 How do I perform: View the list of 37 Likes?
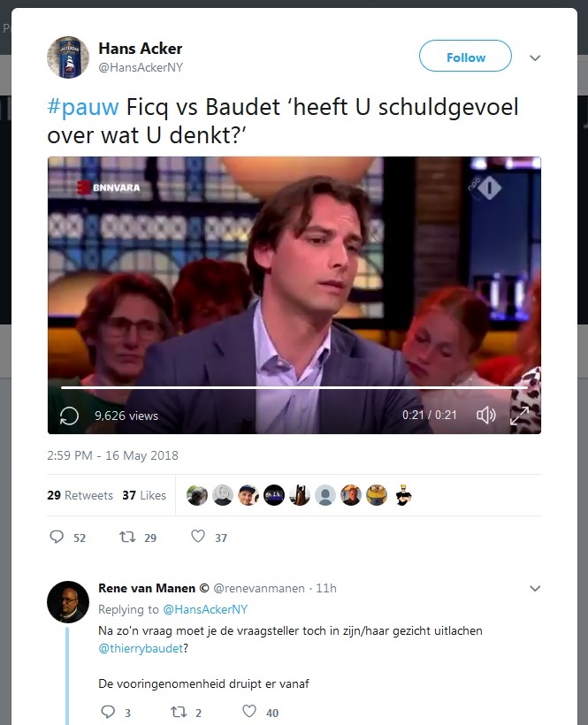144,495
